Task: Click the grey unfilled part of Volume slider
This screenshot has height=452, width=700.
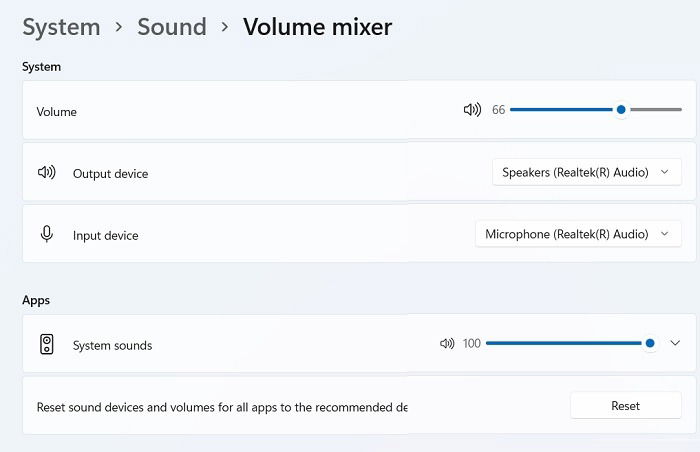Action: [654, 109]
